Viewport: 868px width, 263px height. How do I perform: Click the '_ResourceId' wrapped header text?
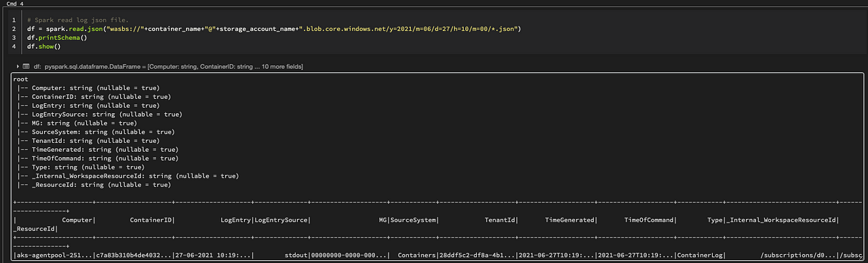(x=35, y=229)
